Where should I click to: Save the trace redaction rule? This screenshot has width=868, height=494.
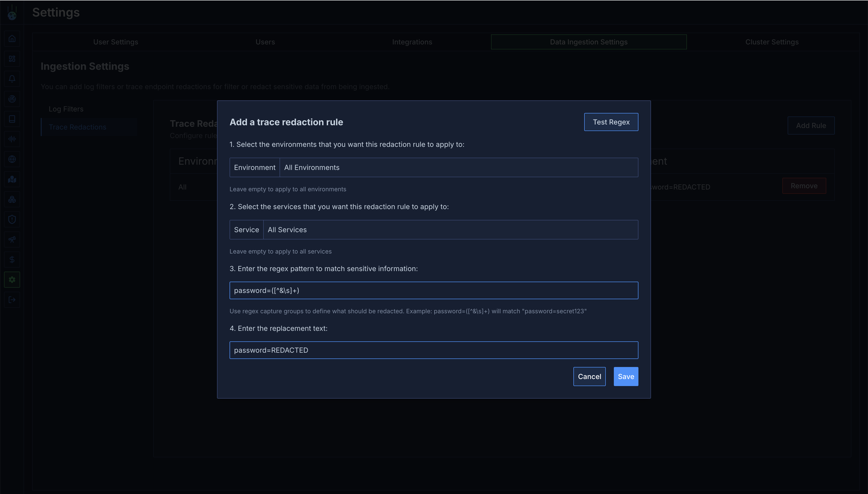click(626, 376)
